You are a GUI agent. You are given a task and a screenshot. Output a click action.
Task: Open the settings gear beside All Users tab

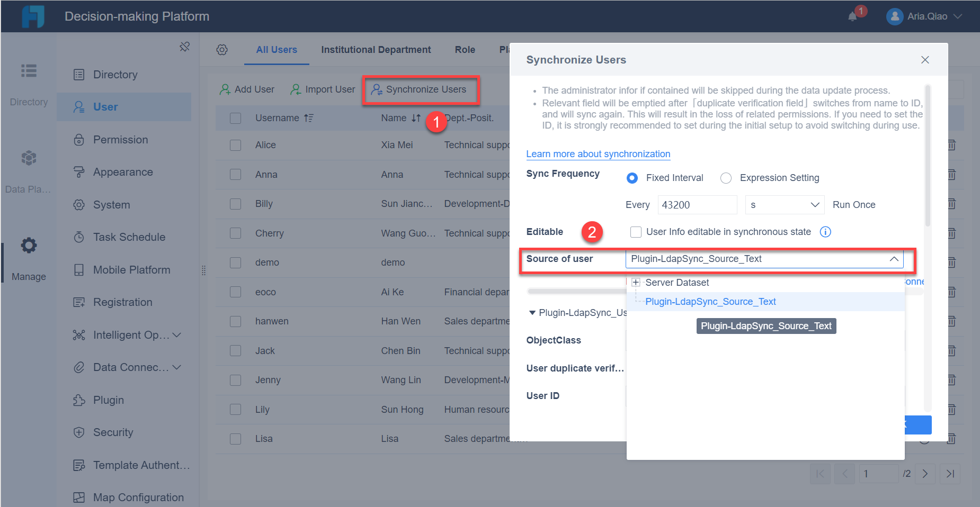(x=222, y=50)
